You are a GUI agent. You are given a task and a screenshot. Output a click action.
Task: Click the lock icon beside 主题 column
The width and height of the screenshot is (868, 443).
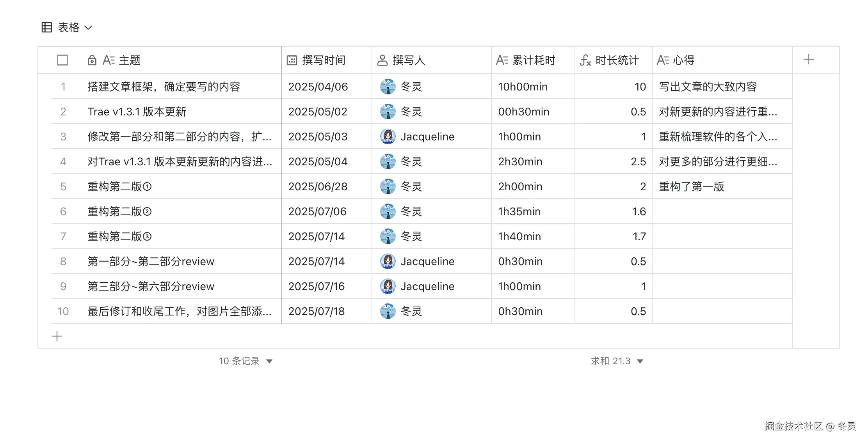click(92, 60)
